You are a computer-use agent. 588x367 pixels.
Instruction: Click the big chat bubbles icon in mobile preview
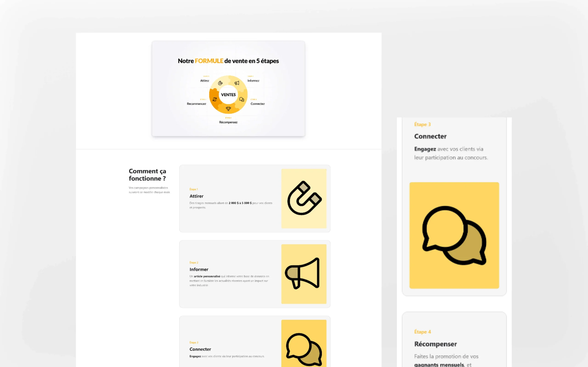pyautogui.click(x=454, y=235)
